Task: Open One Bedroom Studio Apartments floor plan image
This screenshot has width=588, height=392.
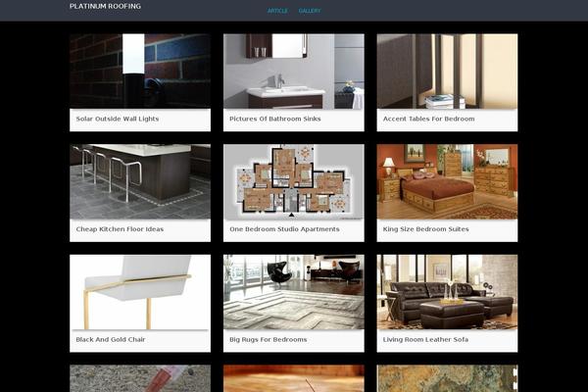Action: click(x=294, y=181)
